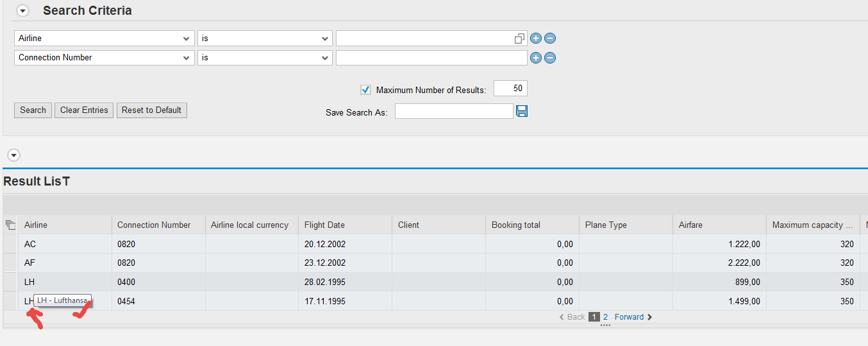This screenshot has height=346, width=868.
Task: Collapse the Search Criteria section
Action: [23, 11]
